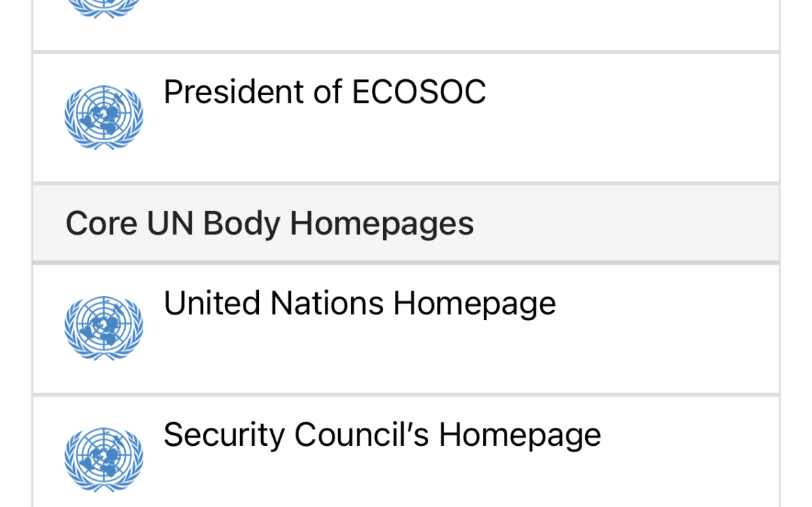The height and width of the screenshot is (507, 812).
Task: Tap the text label reading Security Council's Homepage
Action: (382, 435)
